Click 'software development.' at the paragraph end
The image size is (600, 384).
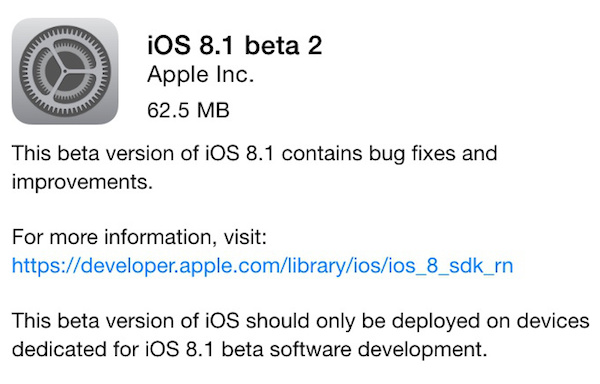point(378,349)
